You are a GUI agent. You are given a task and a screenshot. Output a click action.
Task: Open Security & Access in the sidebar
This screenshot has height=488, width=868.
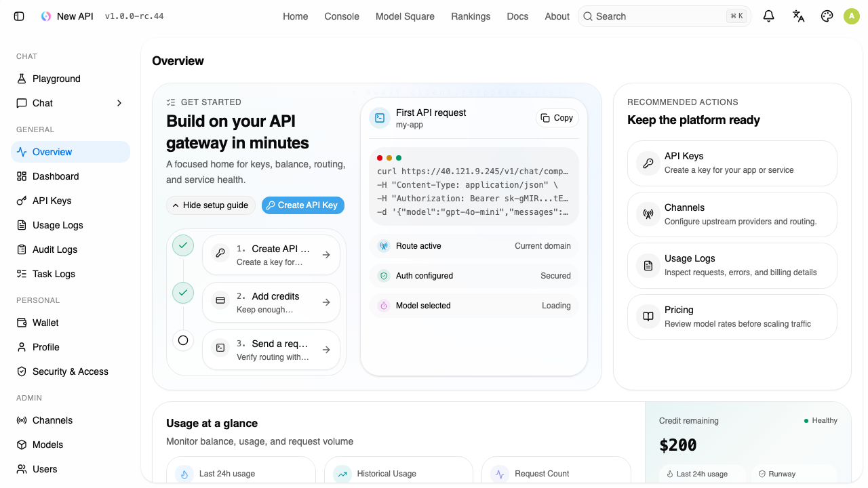[71, 371]
